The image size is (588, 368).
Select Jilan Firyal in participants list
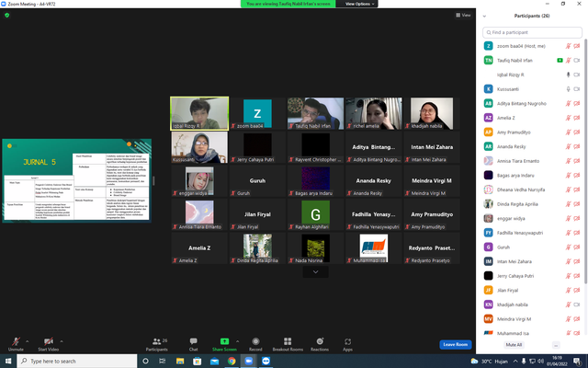coord(532,291)
